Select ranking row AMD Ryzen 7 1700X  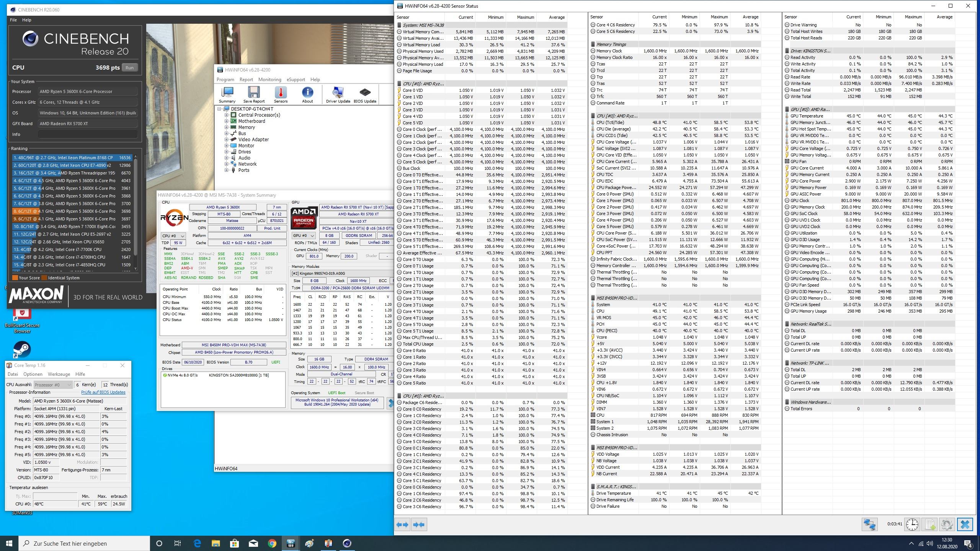pos(72,227)
